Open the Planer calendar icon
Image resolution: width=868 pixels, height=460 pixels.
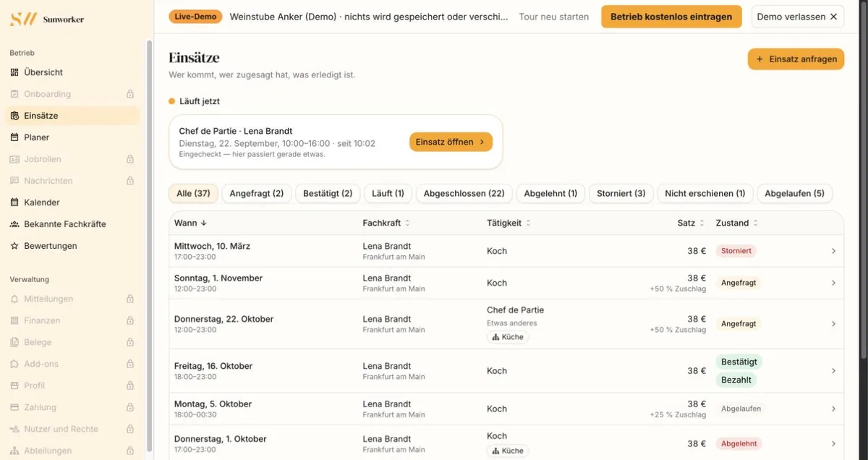(x=14, y=137)
